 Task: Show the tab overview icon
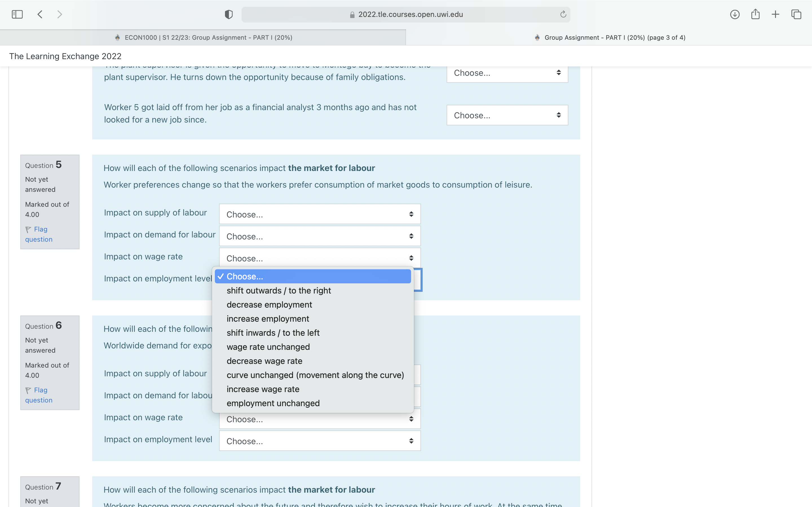click(x=796, y=14)
